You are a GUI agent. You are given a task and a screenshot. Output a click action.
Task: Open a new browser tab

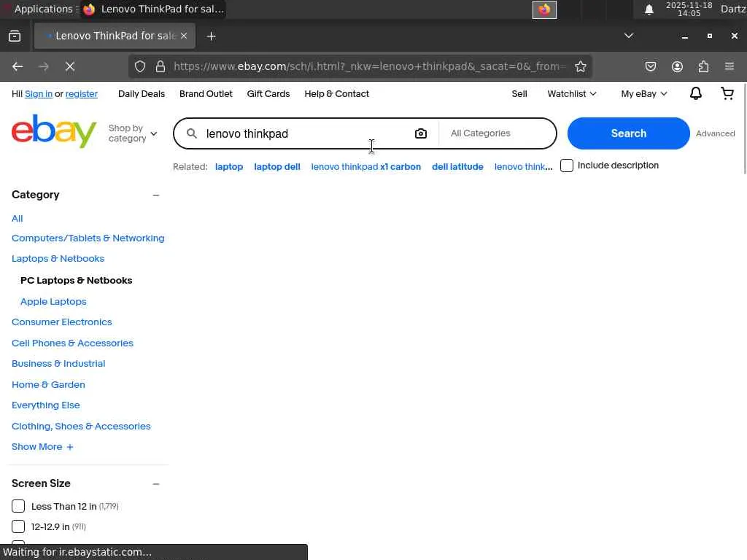pos(211,36)
